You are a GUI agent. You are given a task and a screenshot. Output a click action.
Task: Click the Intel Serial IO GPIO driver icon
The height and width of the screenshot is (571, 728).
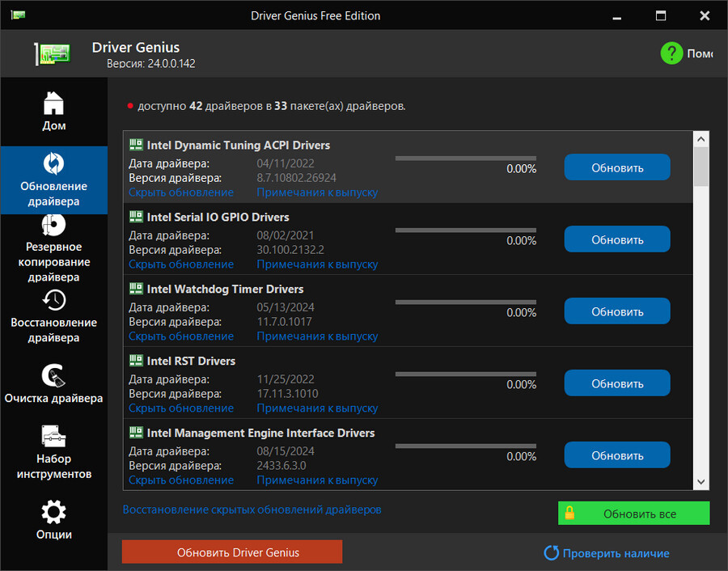[136, 216]
